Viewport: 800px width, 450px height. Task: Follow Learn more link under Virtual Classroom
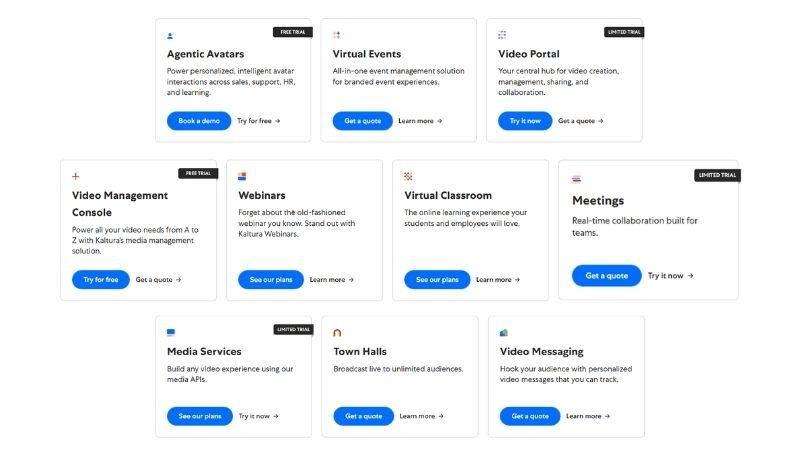[497, 280]
